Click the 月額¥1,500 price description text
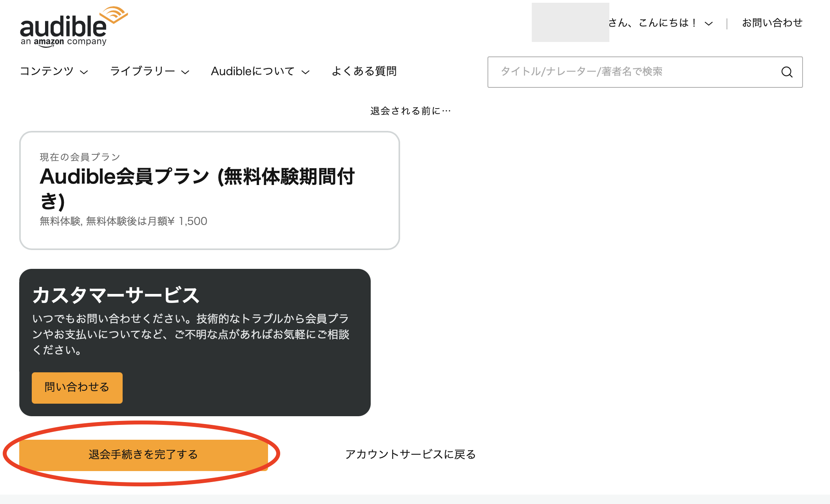This screenshot has height=504, width=830. (123, 221)
